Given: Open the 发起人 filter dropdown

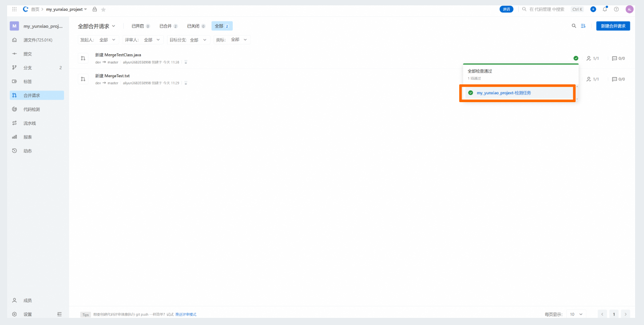Looking at the screenshot, I should point(98,40).
